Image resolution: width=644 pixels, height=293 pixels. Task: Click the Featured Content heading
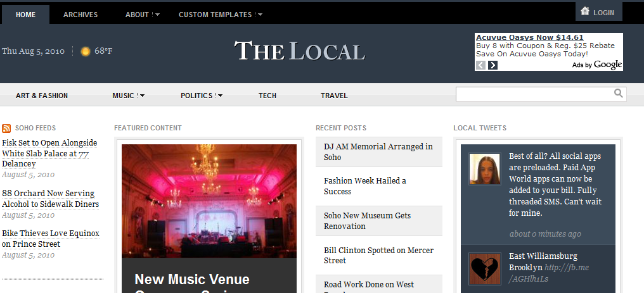click(x=148, y=128)
